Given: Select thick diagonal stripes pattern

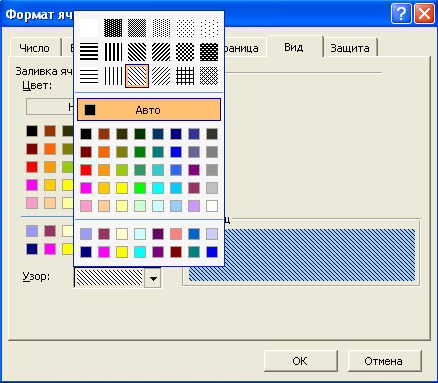Looking at the screenshot, I should [x=161, y=52].
